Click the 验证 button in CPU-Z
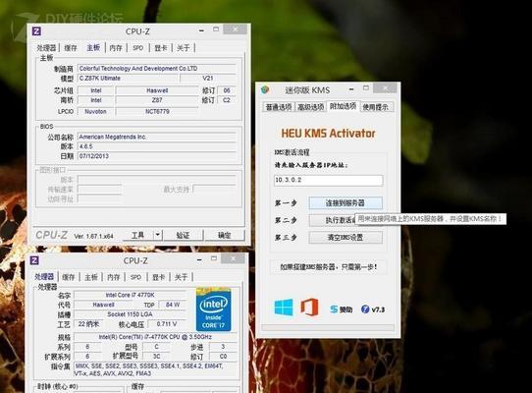532x393 pixels. [183, 235]
